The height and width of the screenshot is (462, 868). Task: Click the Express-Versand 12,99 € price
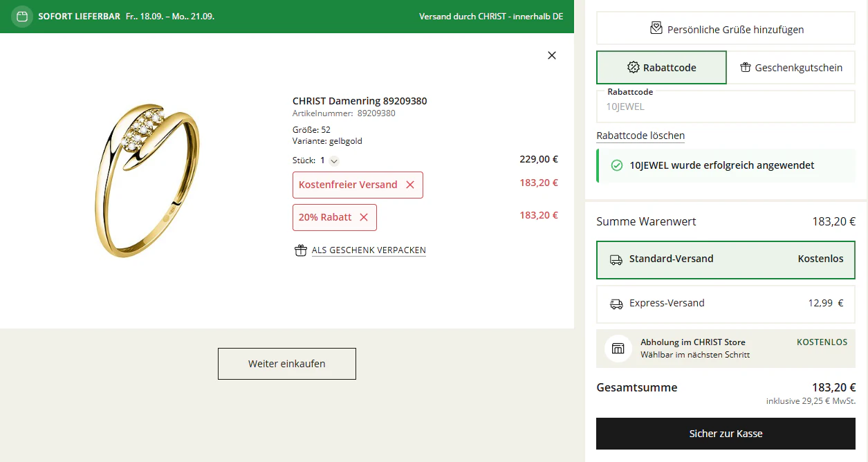pos(826,303)
